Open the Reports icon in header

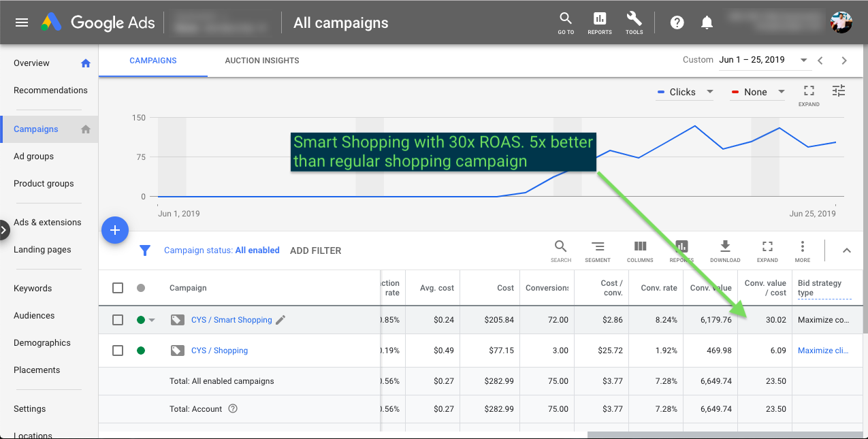tap(600, 22)
